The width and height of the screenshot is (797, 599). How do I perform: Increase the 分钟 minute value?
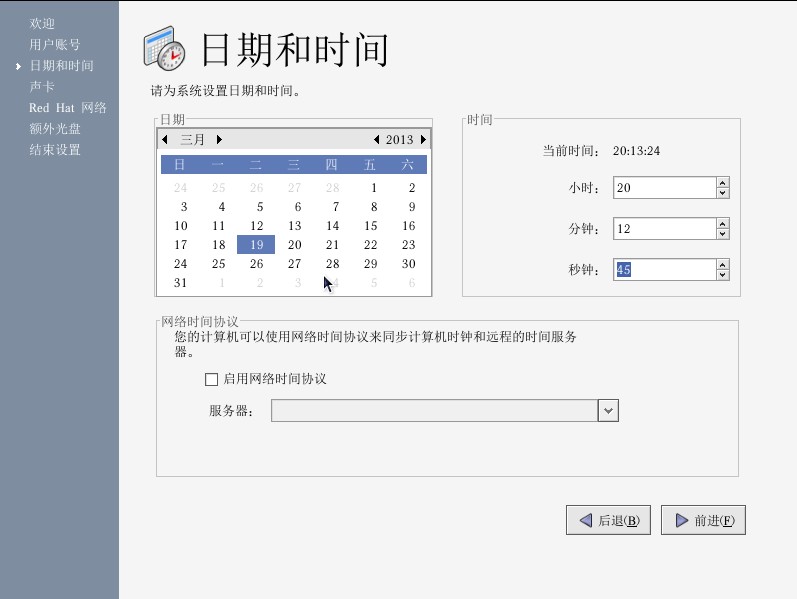pyautogui.click(x=723, y=224)
